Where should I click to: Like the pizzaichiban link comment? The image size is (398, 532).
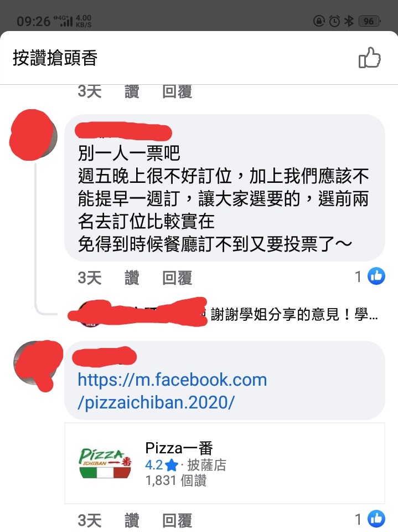click(132, 520)
